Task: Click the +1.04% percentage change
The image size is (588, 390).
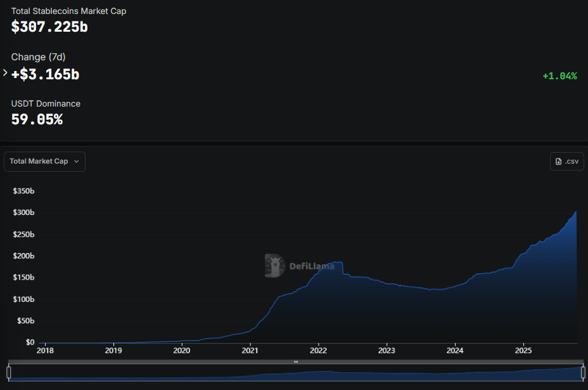Action: (560, 76)
